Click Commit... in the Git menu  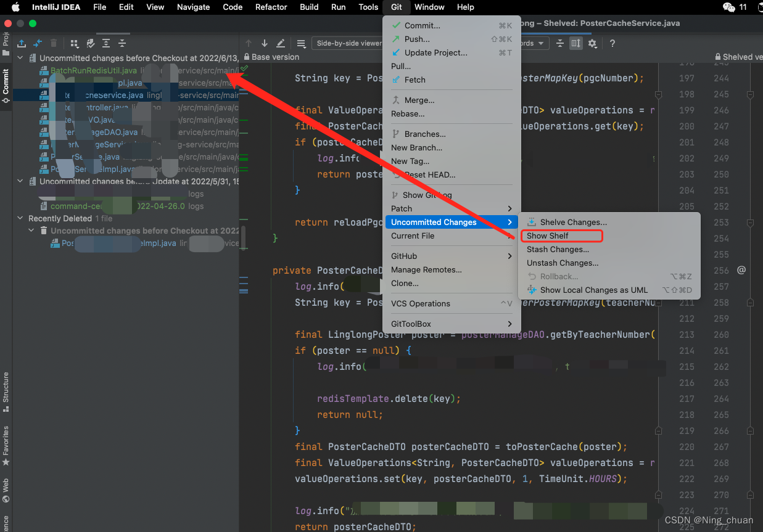452,25
